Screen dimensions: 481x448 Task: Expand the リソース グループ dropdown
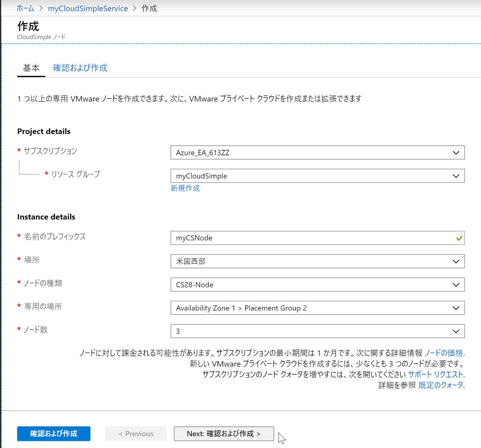(455, 176)
